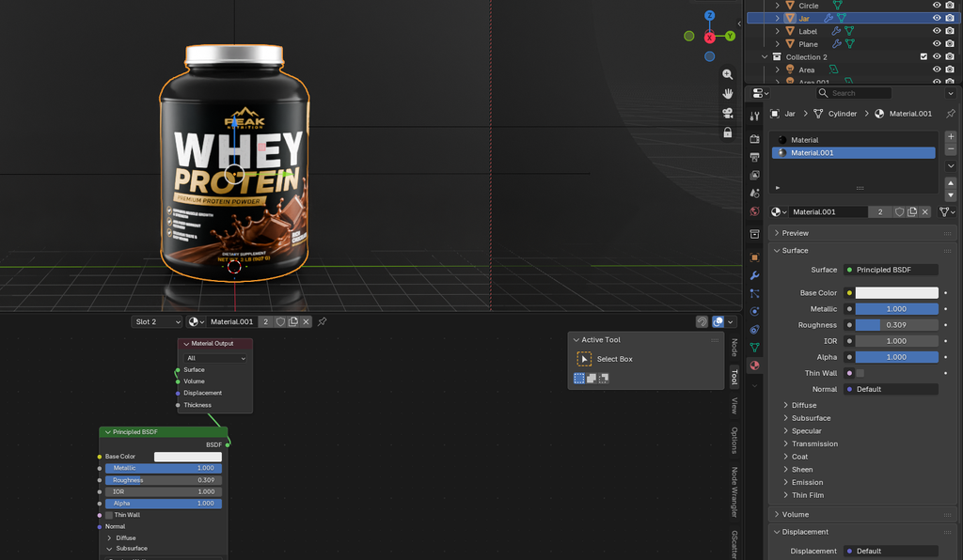Open the Render properties tab icon
Screen dimensions: 963x560
[x=755, y=139]
